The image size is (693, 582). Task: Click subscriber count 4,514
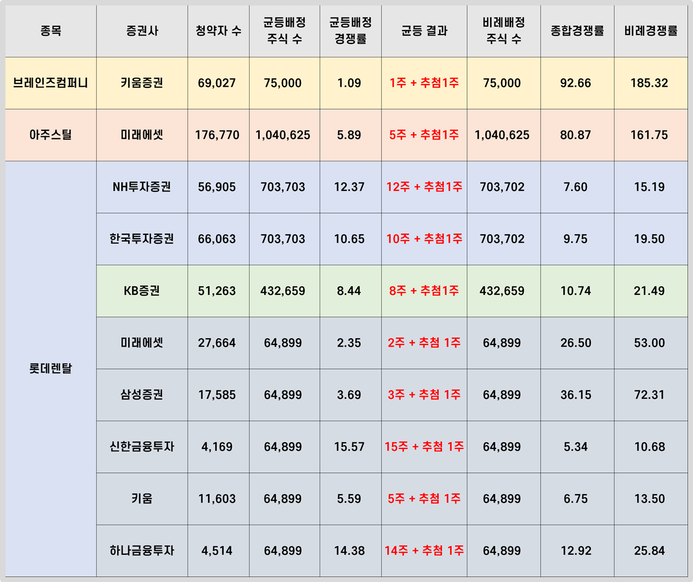[217, 551]
